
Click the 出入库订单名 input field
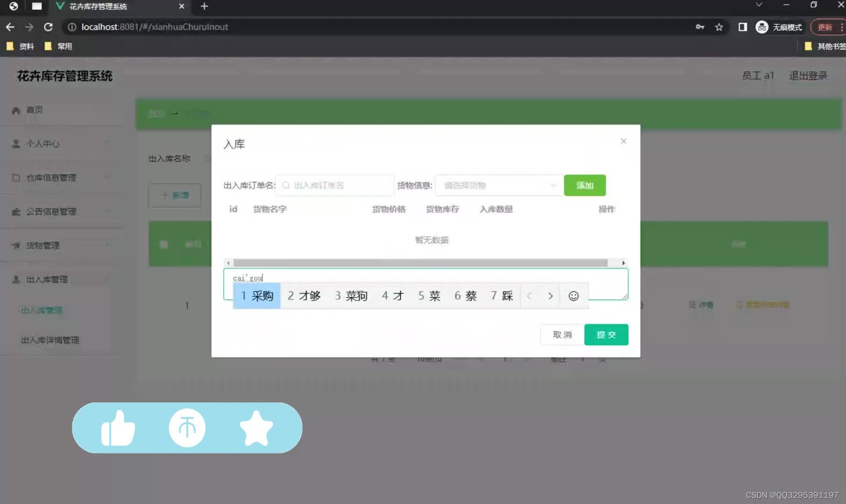tap(335, 185)
